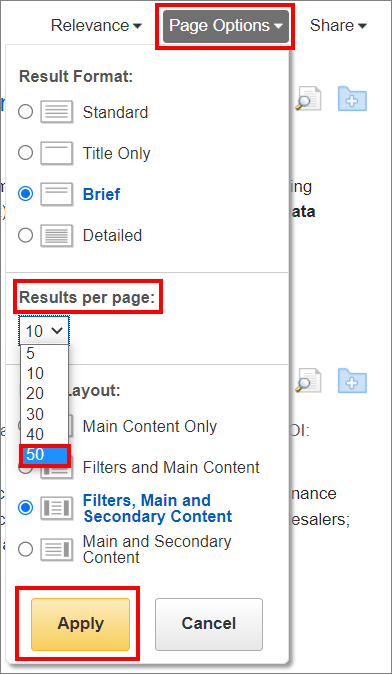Expand the Share dropdown menu
The height and width of the screenshot is (674, 392).
(x=338, y=26)
